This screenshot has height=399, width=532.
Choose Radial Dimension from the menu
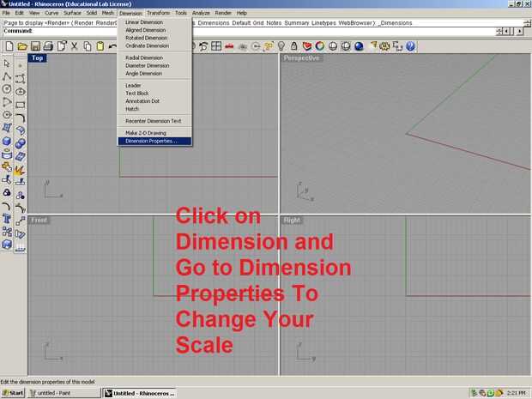pyautogui.click(x=154, y=57)
